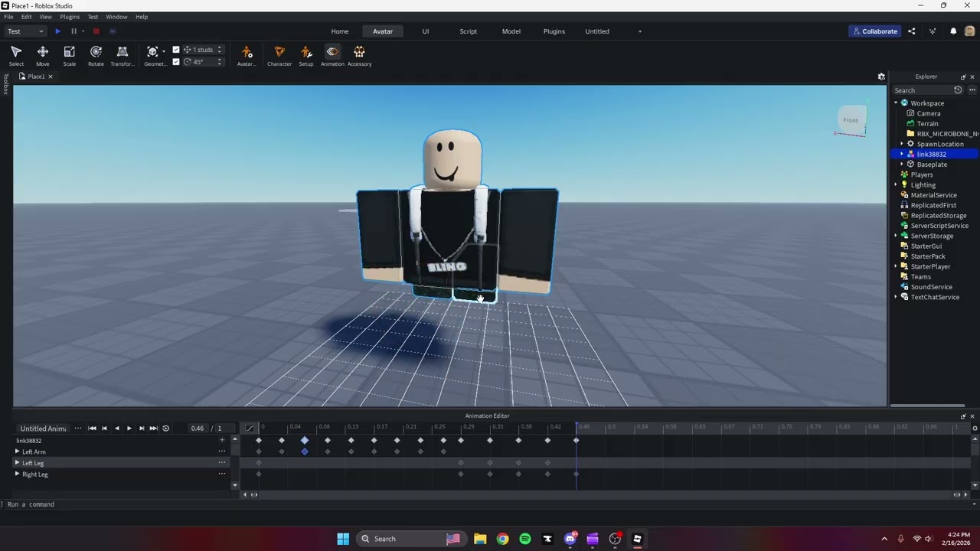
Task: Play the animation forward
Action: click(x=129, y=429)
